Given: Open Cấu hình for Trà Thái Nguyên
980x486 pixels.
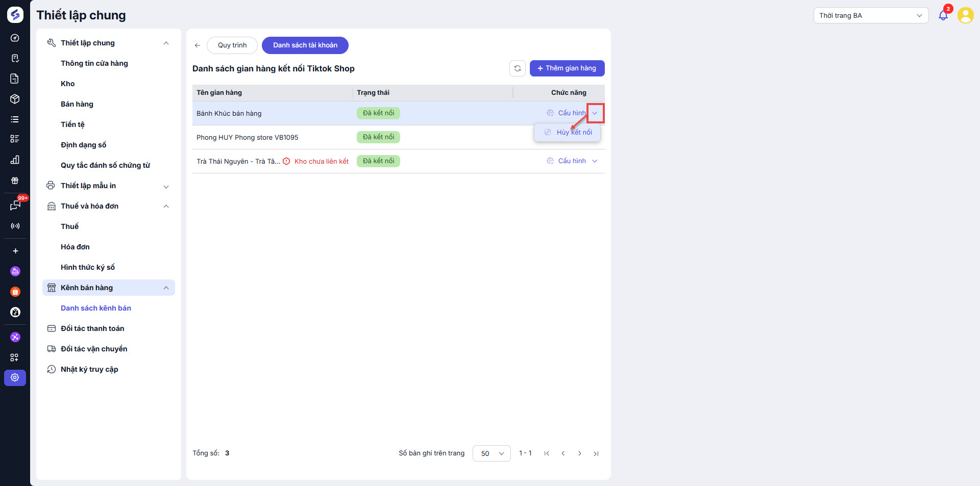Looking at the screenshot, I should point(571,161).
